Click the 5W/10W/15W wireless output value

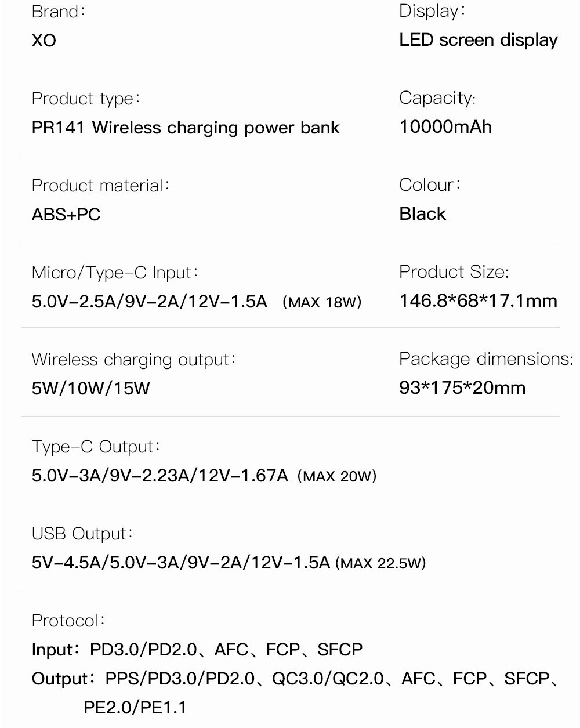(91, 389)
